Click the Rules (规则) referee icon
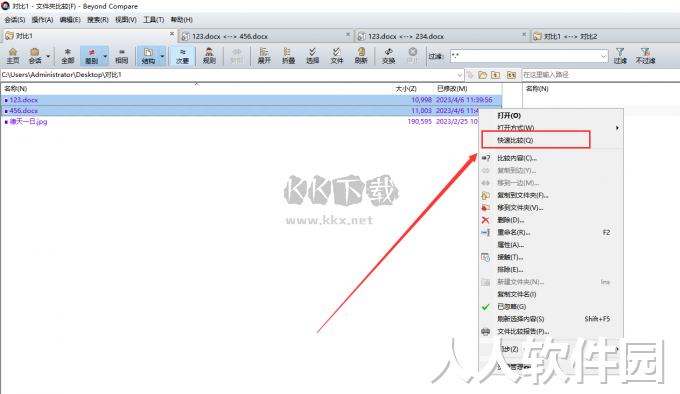 point(209,56)
